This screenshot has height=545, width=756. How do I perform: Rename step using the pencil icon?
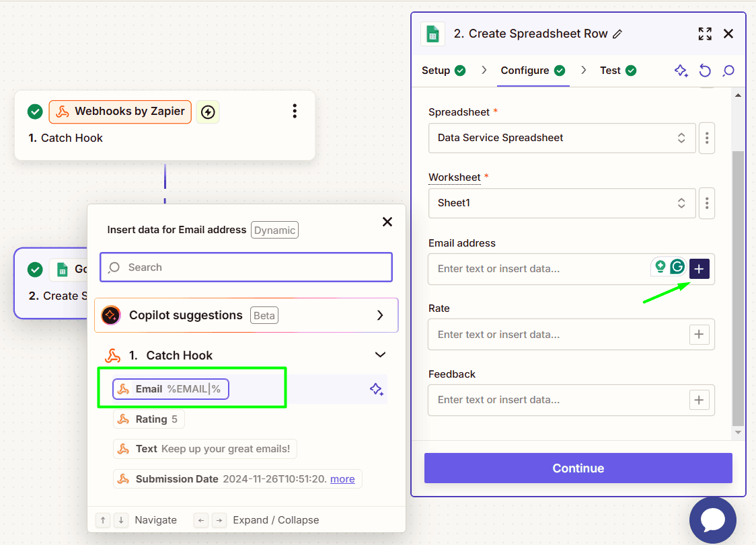click(617, 34)
